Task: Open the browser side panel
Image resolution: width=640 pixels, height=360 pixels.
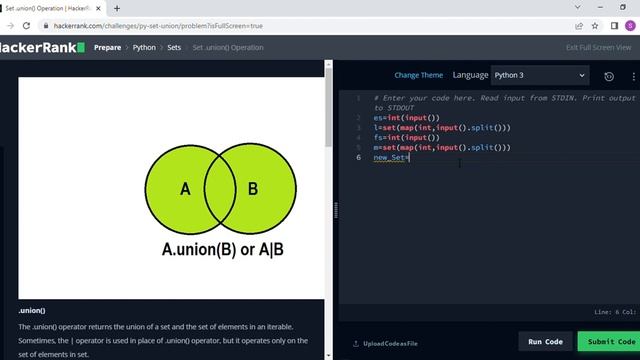Action: 614,26
